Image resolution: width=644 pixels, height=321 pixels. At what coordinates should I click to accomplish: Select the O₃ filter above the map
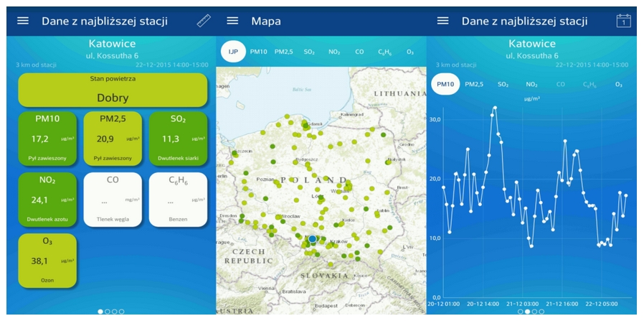pos(410,52)
